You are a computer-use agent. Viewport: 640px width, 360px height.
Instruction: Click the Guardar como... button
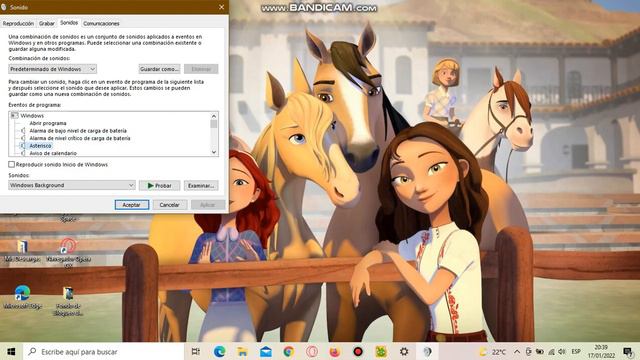point(159,69)
